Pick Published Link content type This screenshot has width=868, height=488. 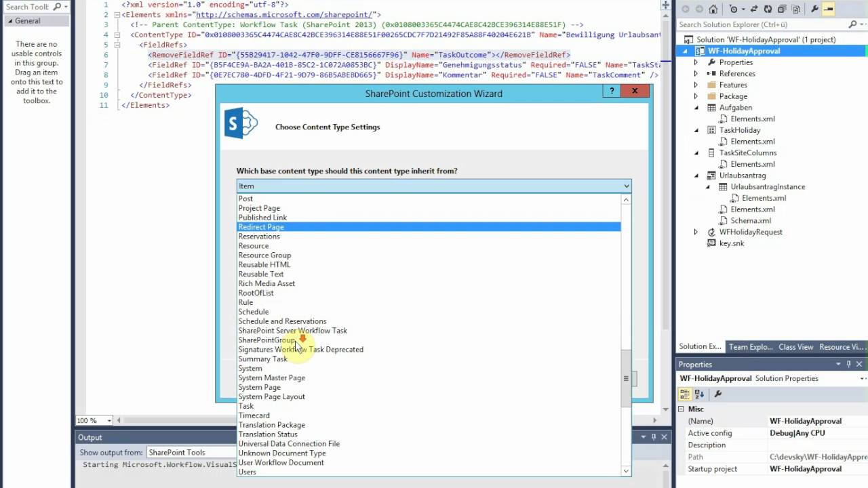pos(429,218)
